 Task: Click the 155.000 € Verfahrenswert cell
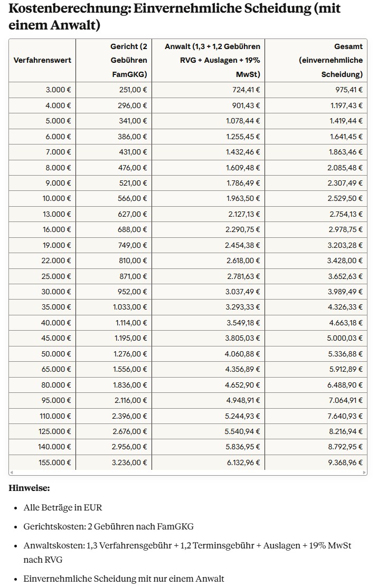tap(55, 462)
